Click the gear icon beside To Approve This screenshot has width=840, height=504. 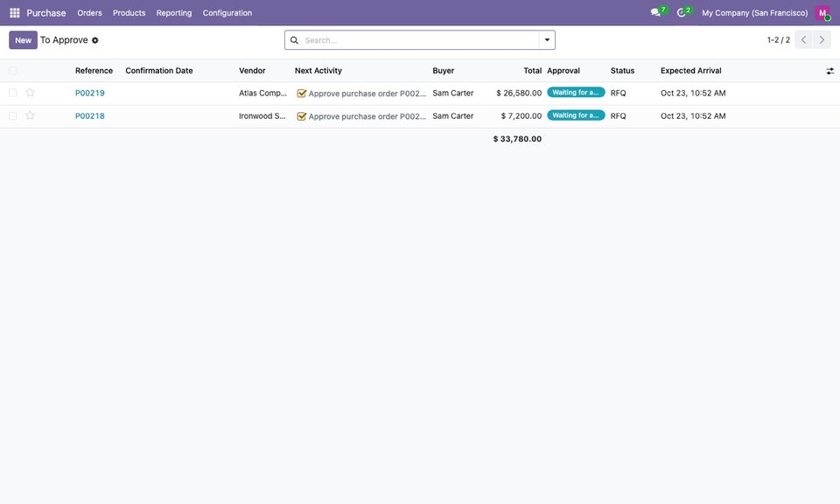[94, 40]
